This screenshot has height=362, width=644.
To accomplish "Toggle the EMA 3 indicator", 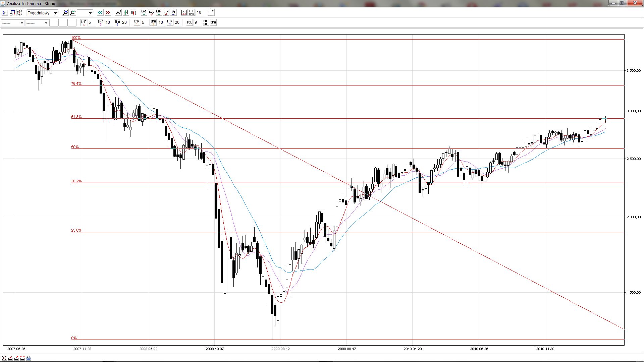I will point(169,22).
